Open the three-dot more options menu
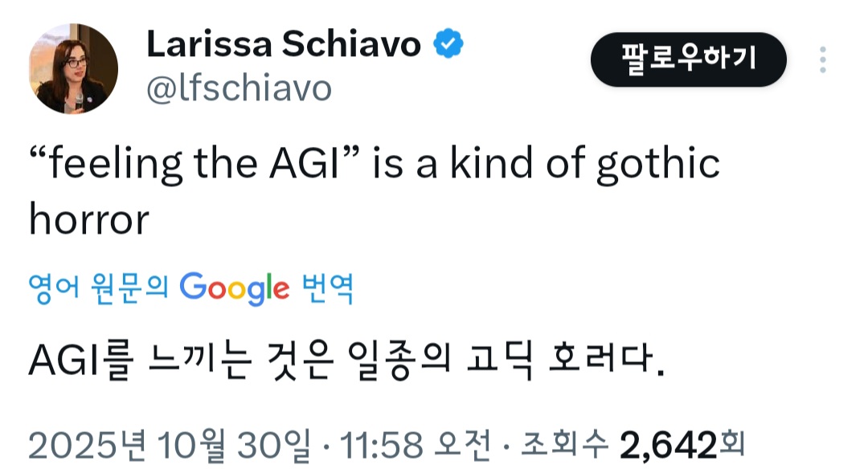868x469 pixels. coord(822,59)
